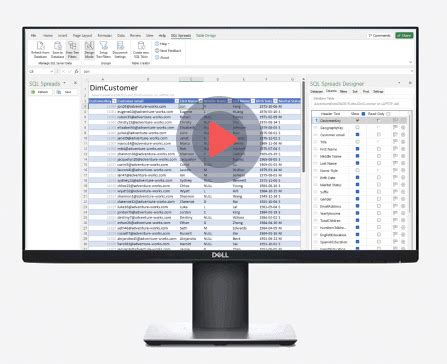
Task: Open the Last Name column filter dropdown
Action: [253, 101]
